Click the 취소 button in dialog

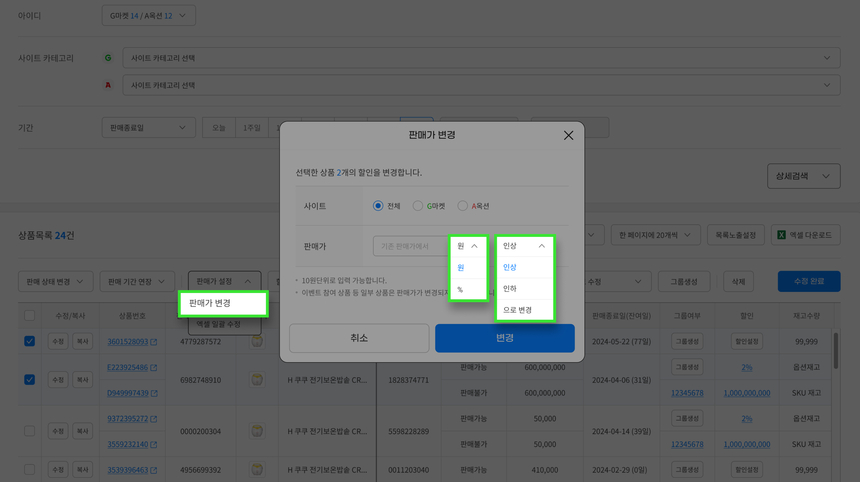(x=359, y=338)
